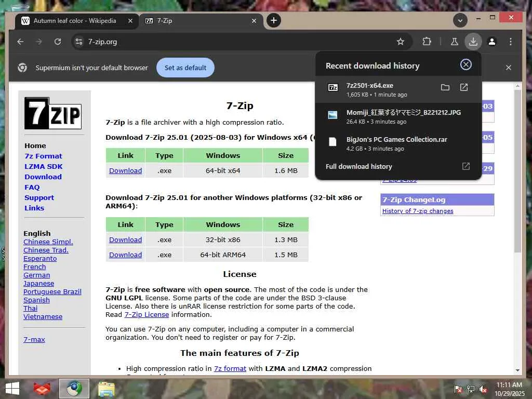
Task: Open the sidebar Download page link
Action: coord(43,177)
